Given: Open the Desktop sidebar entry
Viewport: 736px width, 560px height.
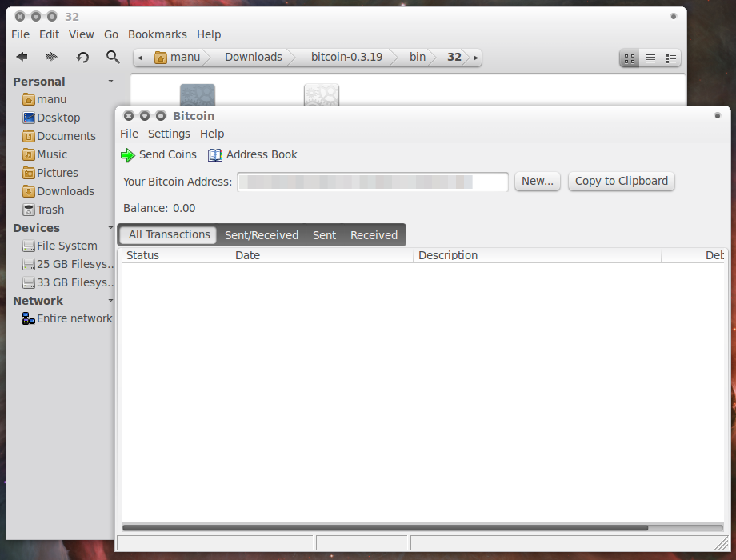Looking at the screenshot, I should 51,118.
